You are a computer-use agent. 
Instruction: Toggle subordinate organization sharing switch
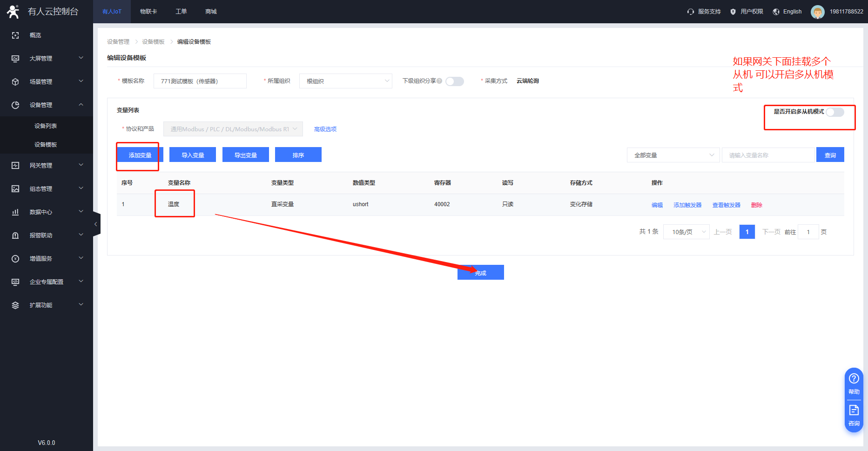(454, 81)
